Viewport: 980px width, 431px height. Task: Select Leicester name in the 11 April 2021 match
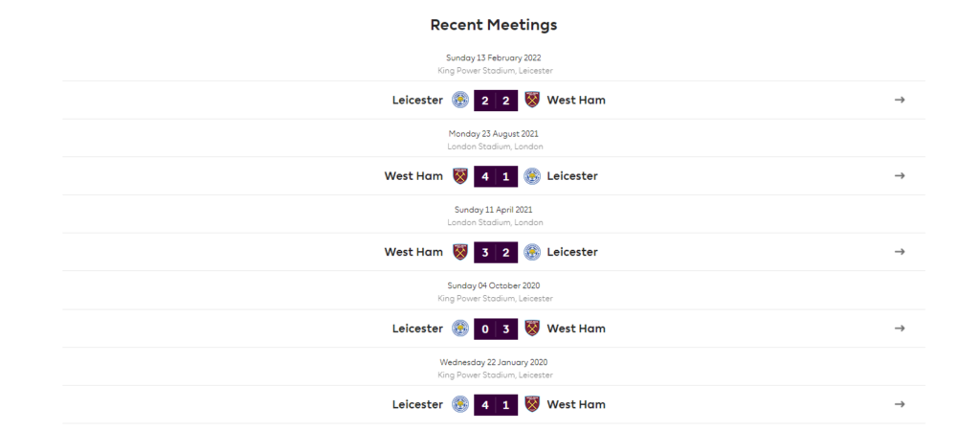pyautogui.click(x=572, y=252)
